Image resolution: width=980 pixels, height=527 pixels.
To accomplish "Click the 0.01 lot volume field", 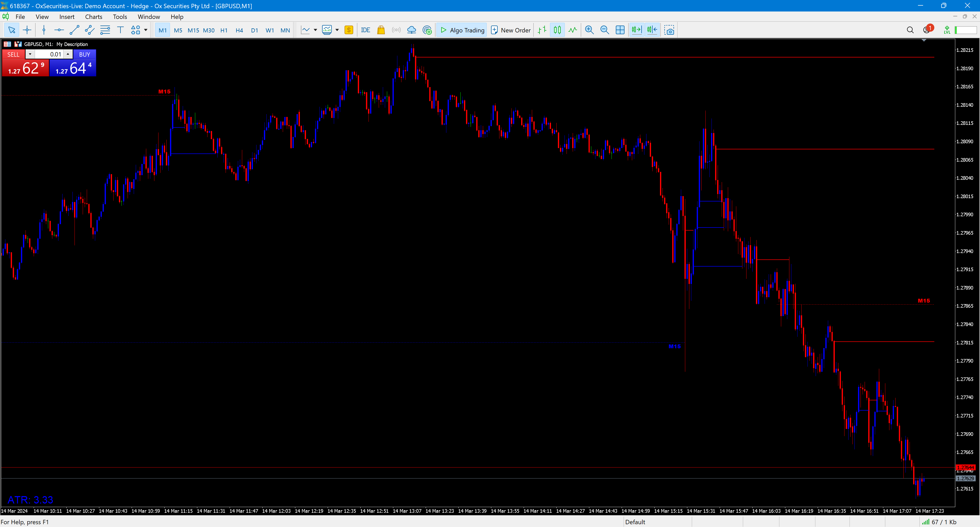I will point(50,54).
